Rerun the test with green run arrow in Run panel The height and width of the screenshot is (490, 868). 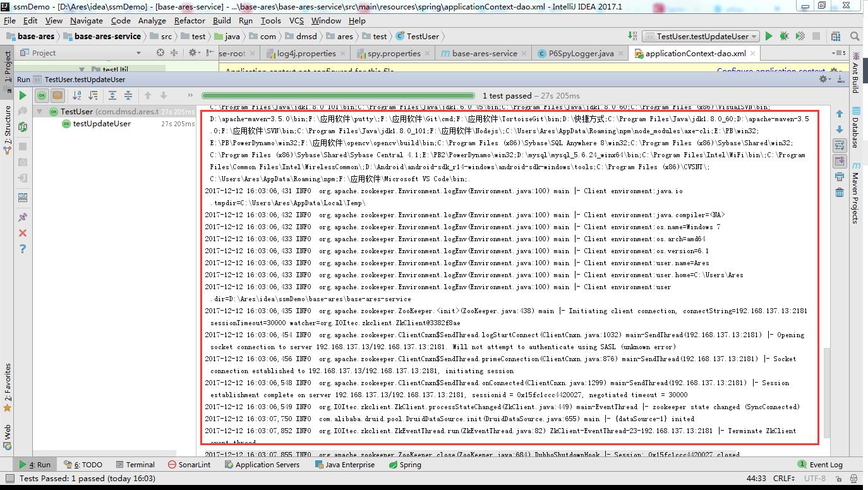coord(23,95)
